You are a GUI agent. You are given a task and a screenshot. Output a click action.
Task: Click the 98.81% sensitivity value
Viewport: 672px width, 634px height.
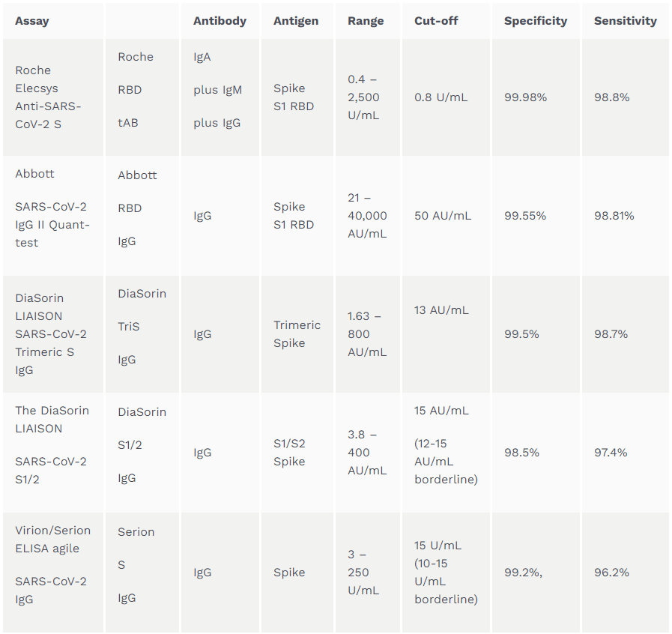(614, 216)
